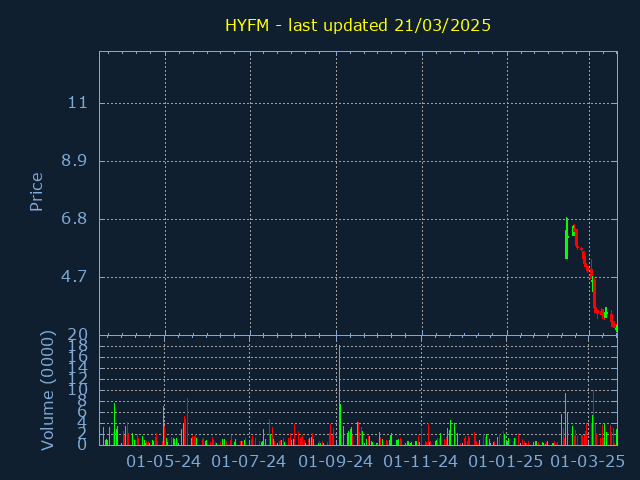Click the date label 01-03-25
The image size is (640, 480).
pos(588,462)
